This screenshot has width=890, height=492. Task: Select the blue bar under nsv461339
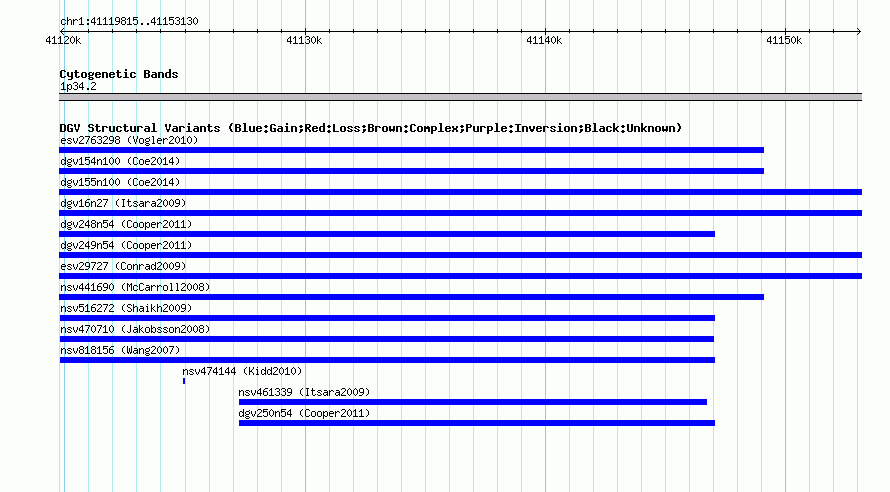[x=473, y=402]
